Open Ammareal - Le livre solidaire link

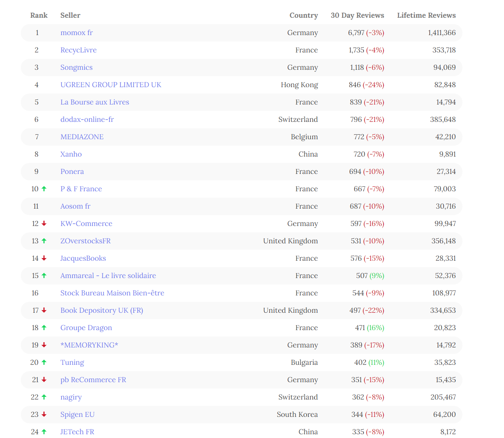(x=108, y=276)
